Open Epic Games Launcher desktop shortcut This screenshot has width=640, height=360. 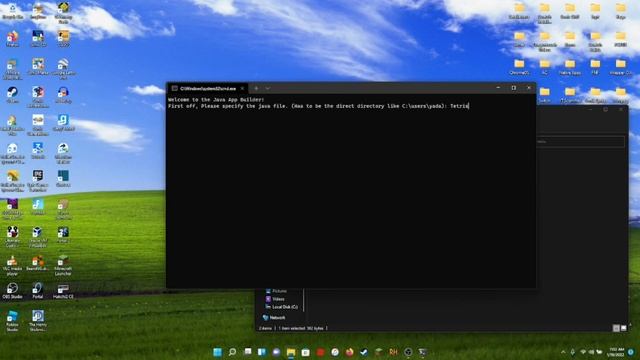[38, 181]
